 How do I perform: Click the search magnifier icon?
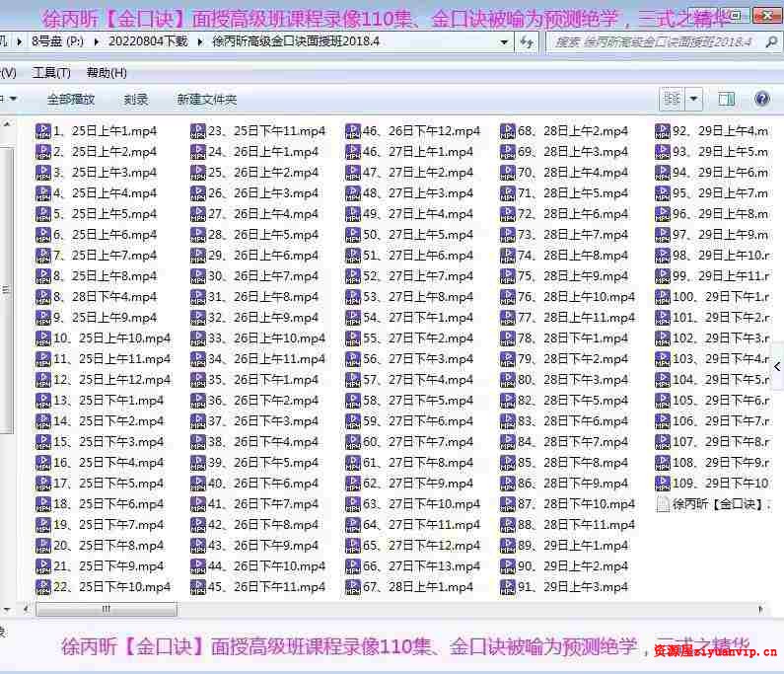point(771,42)
